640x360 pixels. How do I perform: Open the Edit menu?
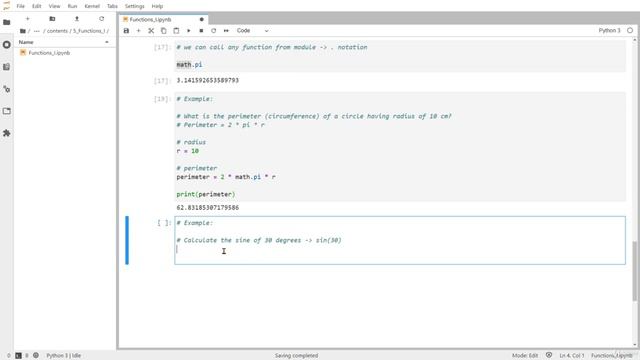37,6
